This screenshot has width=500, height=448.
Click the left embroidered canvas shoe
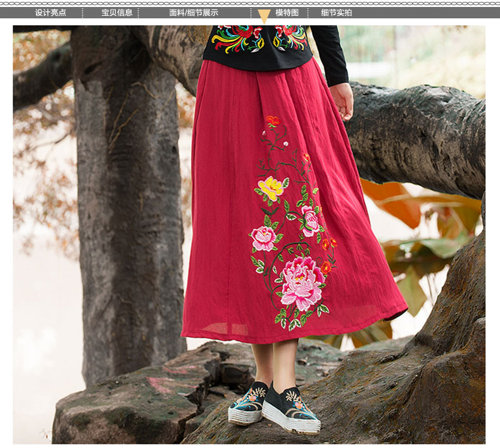249,403
